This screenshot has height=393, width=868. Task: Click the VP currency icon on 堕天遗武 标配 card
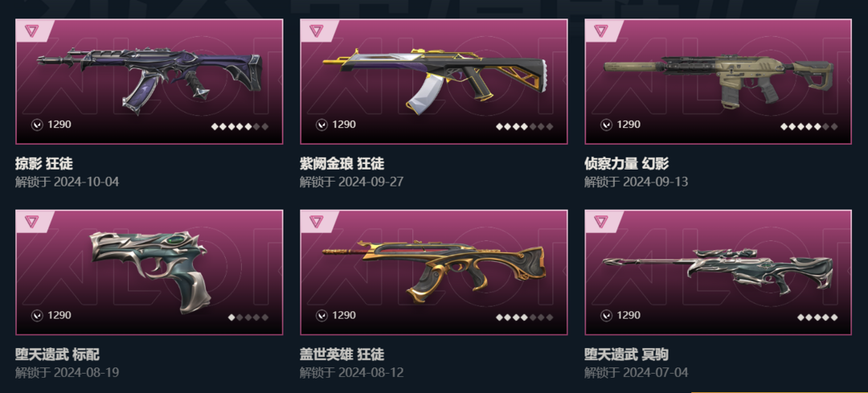(36, 316)
